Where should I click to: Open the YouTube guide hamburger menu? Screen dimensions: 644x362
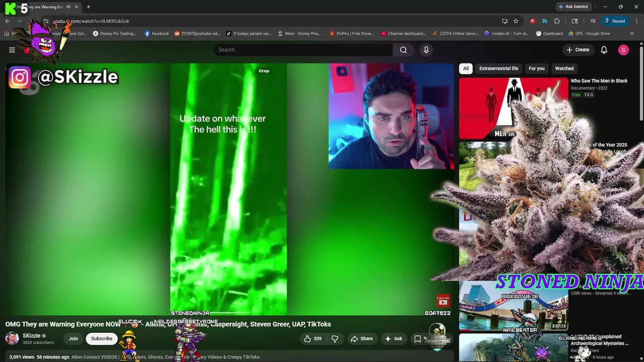coord(12,50)
